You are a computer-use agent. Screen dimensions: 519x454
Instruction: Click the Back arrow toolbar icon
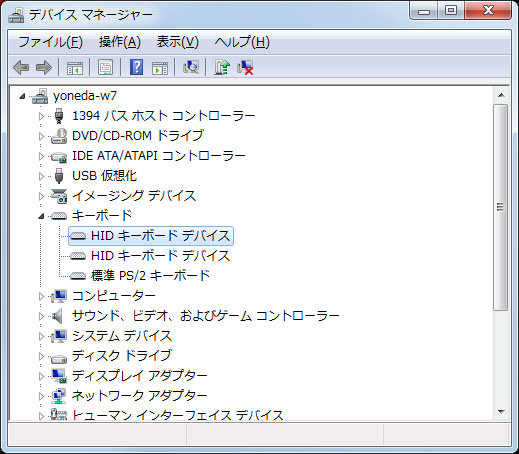pyautogui.click(x=21, y=67)
